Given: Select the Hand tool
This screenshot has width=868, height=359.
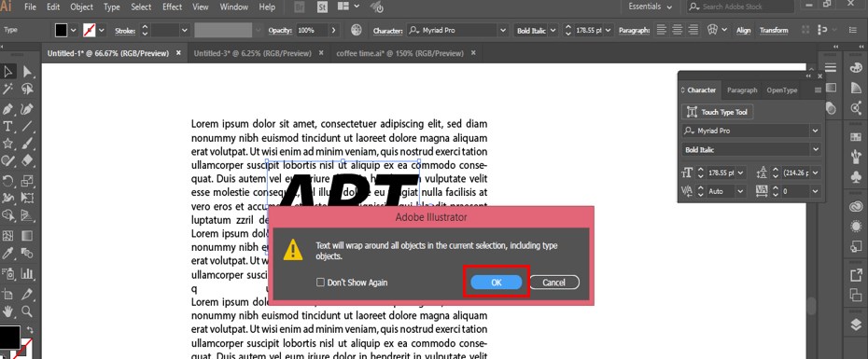Looking at the screenshot, I should [x=8, y=311].
